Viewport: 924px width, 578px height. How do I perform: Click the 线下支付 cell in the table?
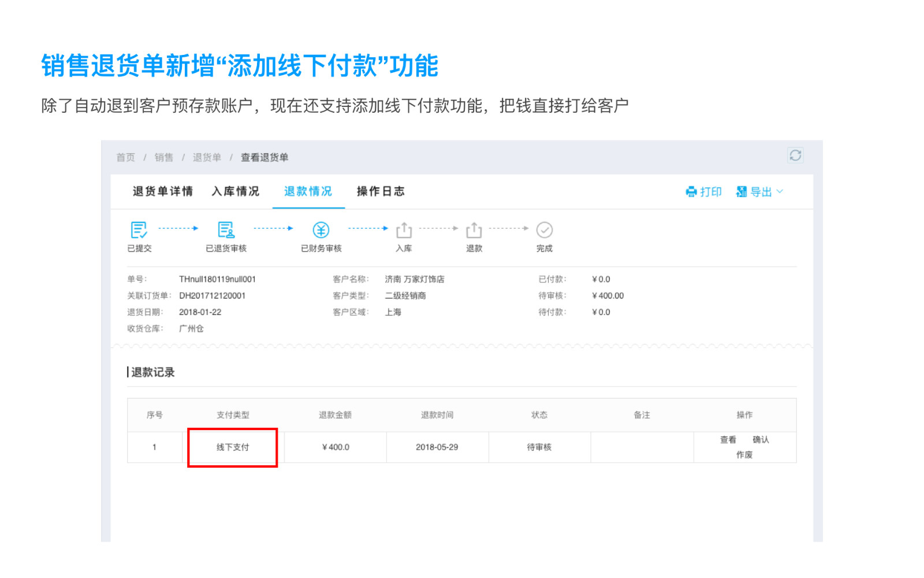click(x=233, y=447)
